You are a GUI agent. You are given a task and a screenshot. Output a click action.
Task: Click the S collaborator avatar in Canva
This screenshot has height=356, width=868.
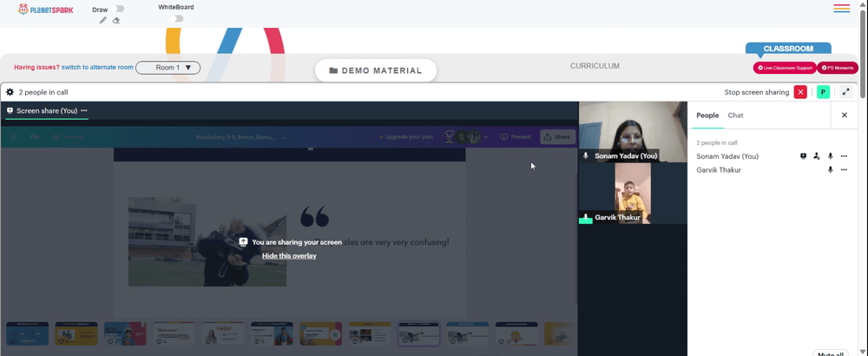(463, 136)
